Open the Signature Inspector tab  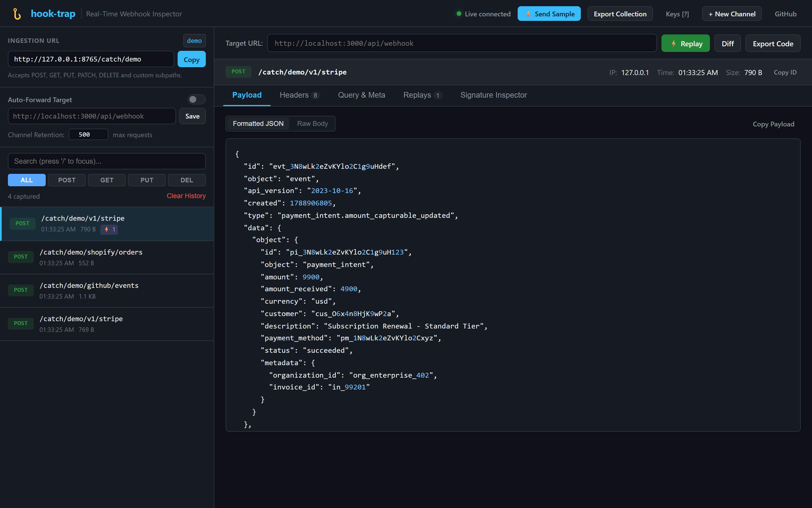pos(493,95)
